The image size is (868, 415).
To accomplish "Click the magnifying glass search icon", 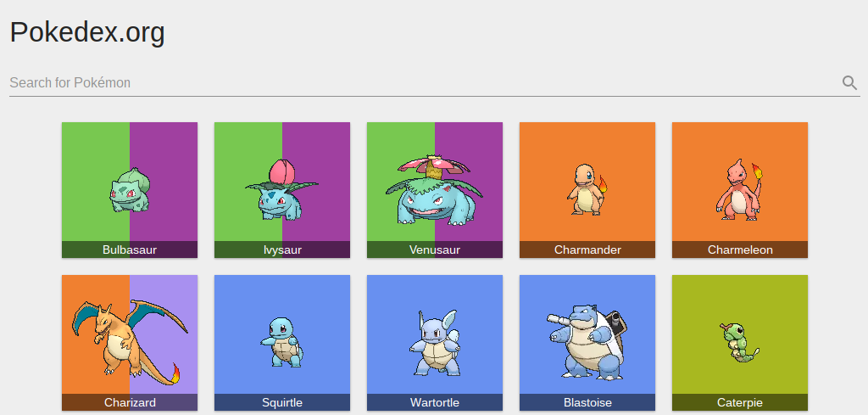I will click(849, 83).
